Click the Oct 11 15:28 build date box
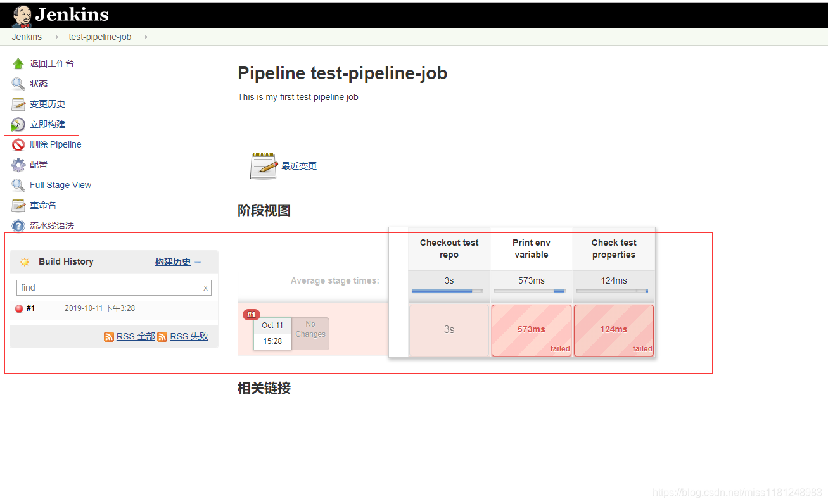 (272, 334)
